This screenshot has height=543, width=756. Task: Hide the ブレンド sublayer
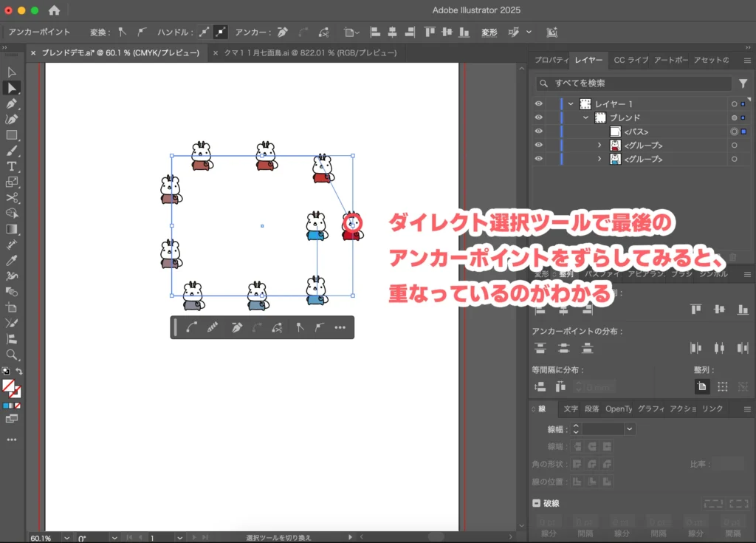(x=539, y=117)
